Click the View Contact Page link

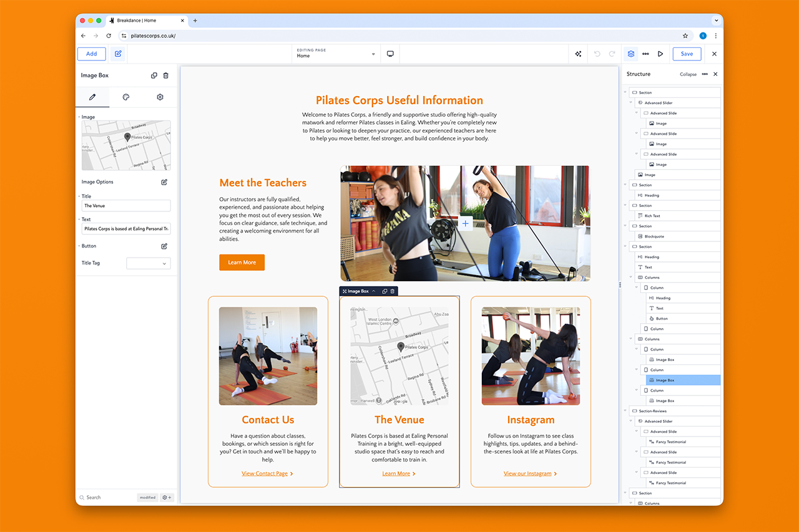pos(265,473)
